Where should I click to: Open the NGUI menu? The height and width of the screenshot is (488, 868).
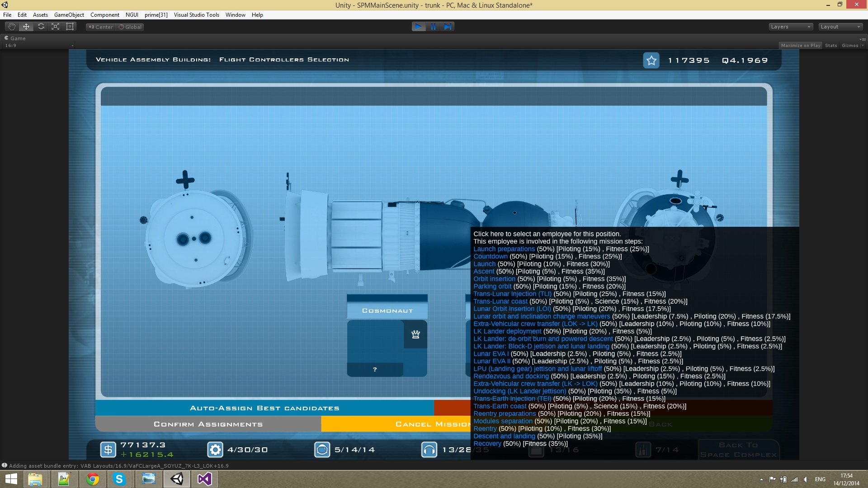point(132,15)
